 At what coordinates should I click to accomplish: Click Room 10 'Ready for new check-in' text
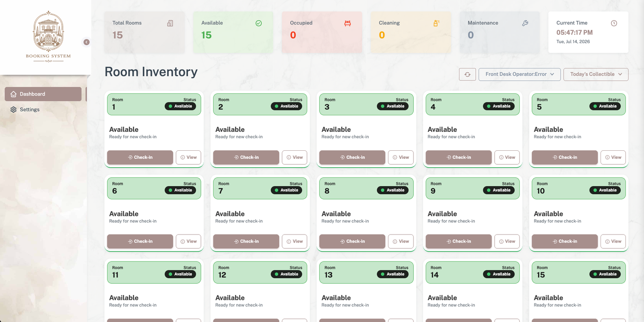557,221
